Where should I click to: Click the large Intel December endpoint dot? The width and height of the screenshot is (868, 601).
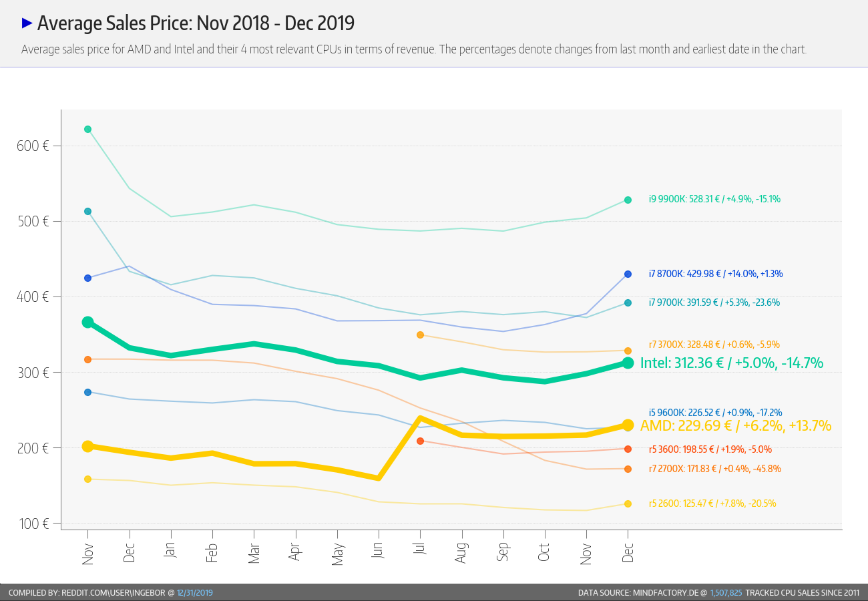(628, 363)
